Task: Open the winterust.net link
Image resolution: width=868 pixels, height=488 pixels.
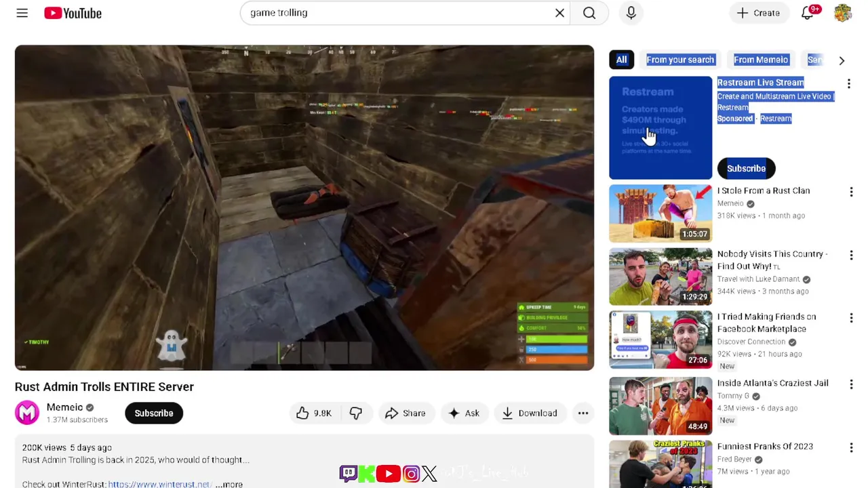Action: 160,484
